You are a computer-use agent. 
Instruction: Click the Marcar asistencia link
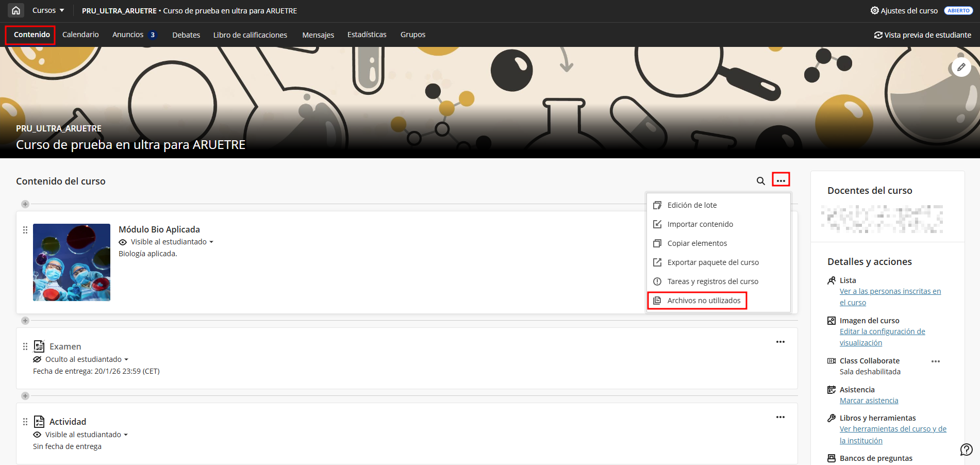[869, 401]
